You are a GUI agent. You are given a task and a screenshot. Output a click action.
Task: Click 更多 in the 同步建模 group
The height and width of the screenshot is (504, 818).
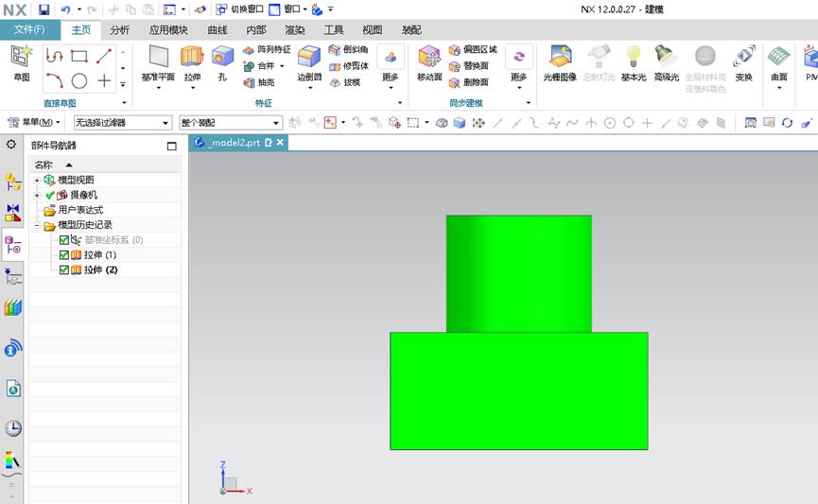pos(518,67)
